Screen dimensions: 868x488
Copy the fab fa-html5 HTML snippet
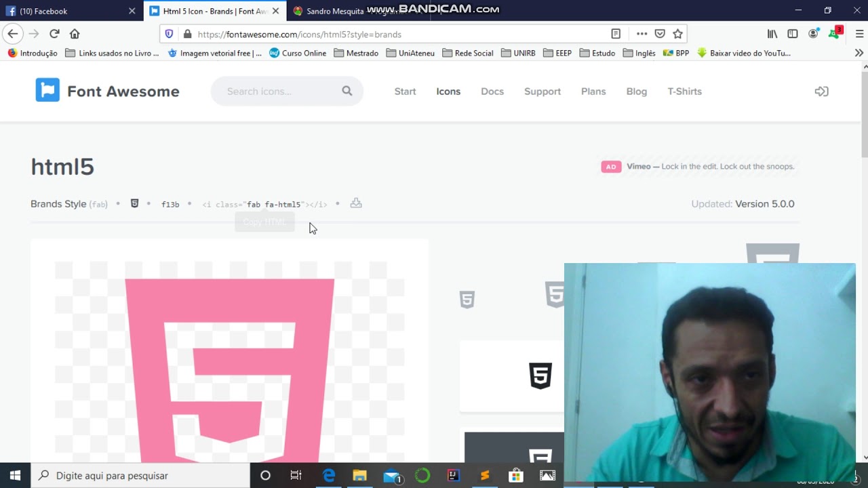click(264, 204)
